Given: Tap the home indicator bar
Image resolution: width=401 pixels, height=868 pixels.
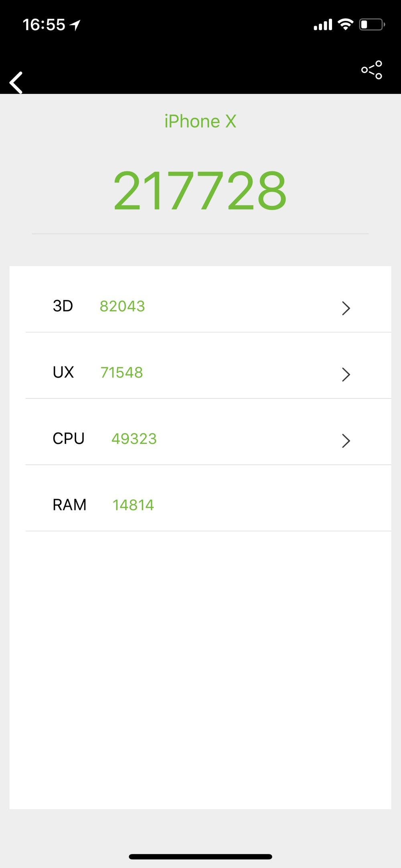Looking at the screenshot, I should 200,857.
